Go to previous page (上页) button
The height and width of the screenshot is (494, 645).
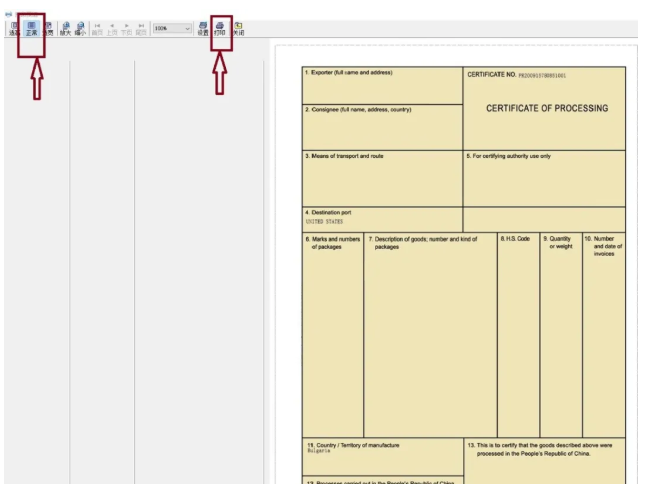(112, 28)
